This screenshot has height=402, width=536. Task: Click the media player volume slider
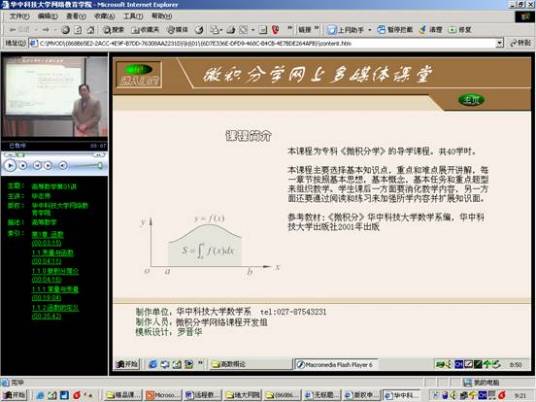(x=87, y=166)
